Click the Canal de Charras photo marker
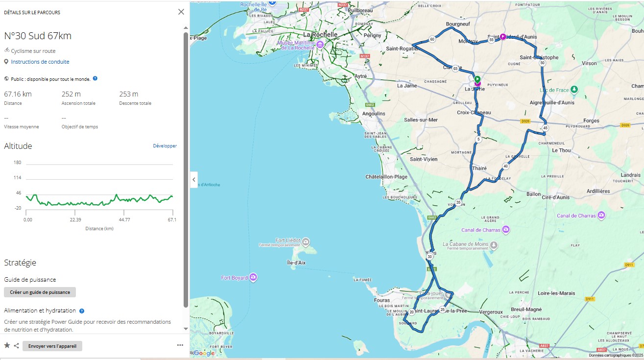The image size is (644, 360). 506,229
